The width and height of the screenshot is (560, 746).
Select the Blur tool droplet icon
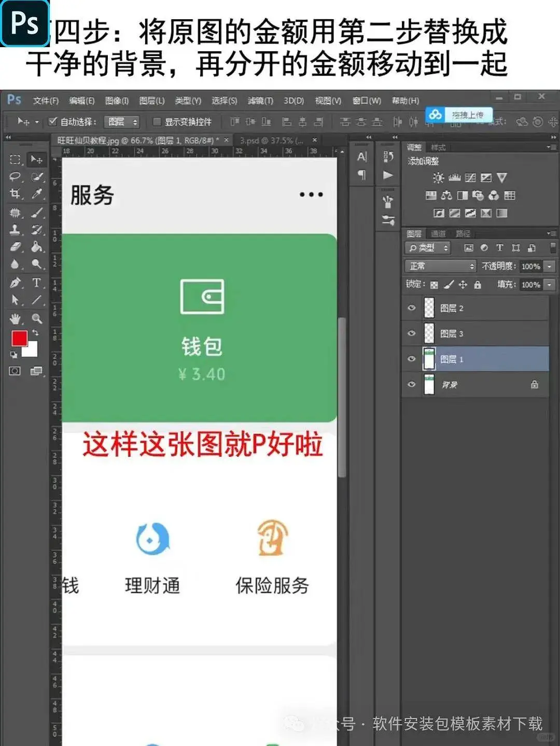(15, 264)
